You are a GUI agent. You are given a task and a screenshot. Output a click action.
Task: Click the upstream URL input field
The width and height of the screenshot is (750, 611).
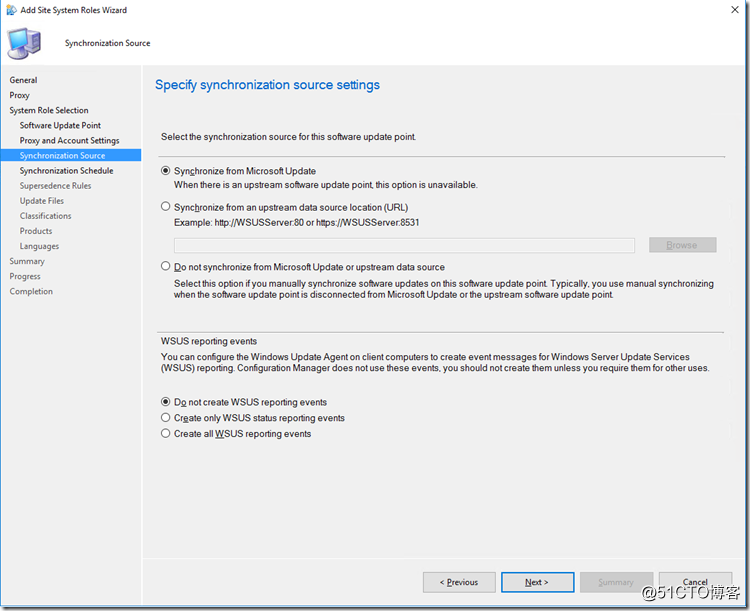coord(404,245)
